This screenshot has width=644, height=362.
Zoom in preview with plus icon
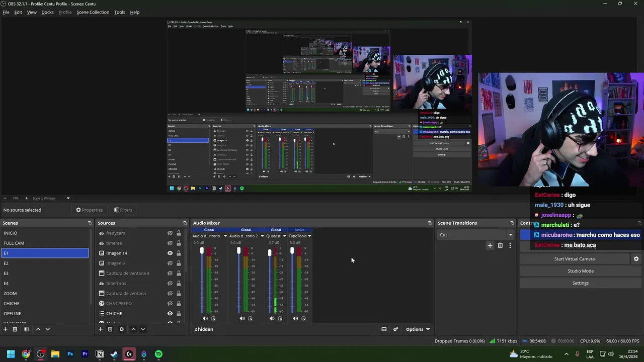click(x=27, y=198)
